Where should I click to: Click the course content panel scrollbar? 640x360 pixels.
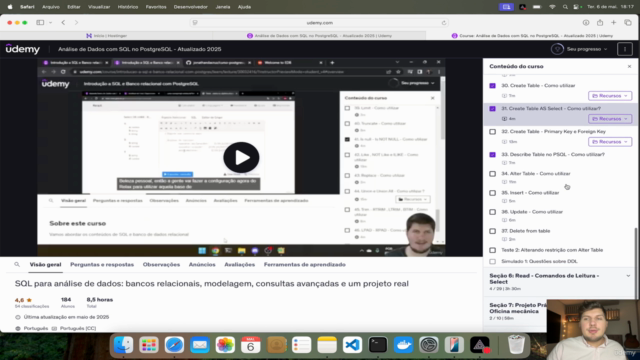coord(635,262)
